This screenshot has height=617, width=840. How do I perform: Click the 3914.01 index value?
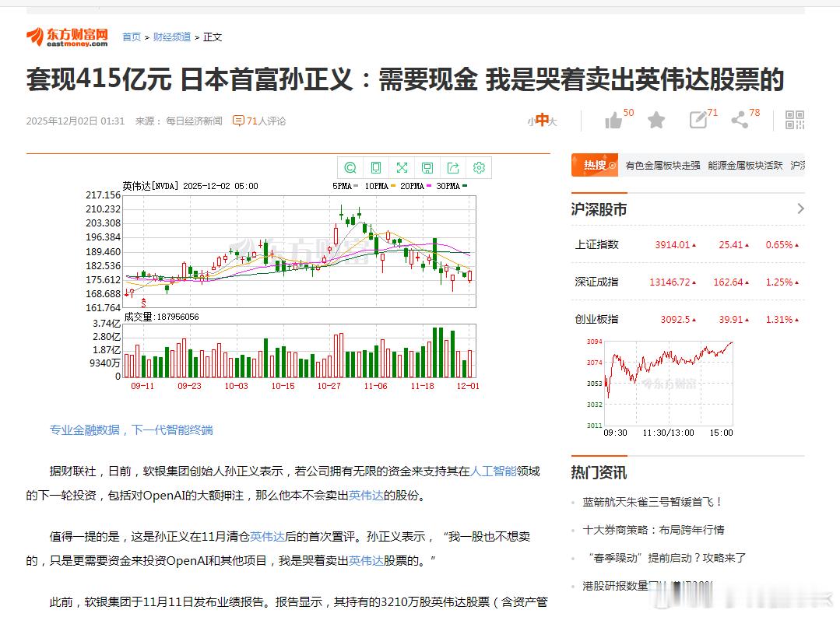point(673,245)
